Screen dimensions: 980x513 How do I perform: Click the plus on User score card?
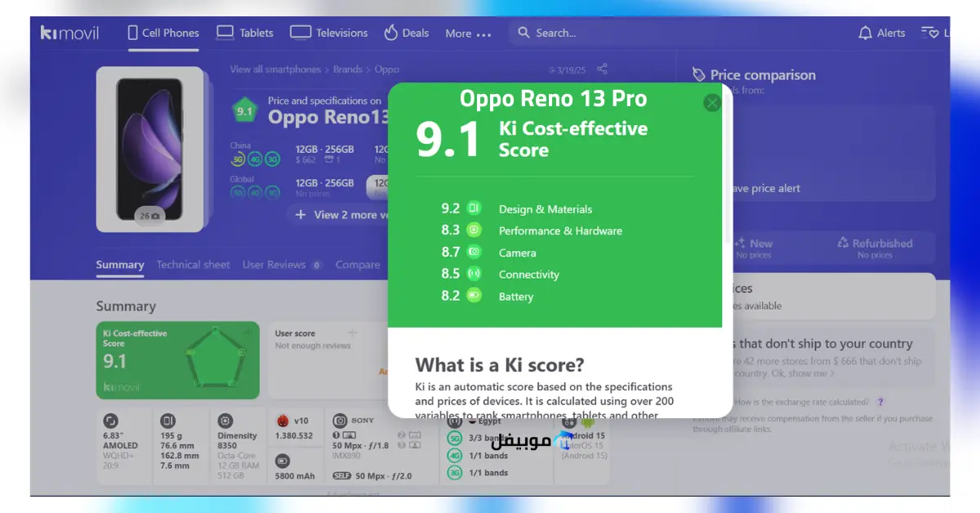(353, 332)
